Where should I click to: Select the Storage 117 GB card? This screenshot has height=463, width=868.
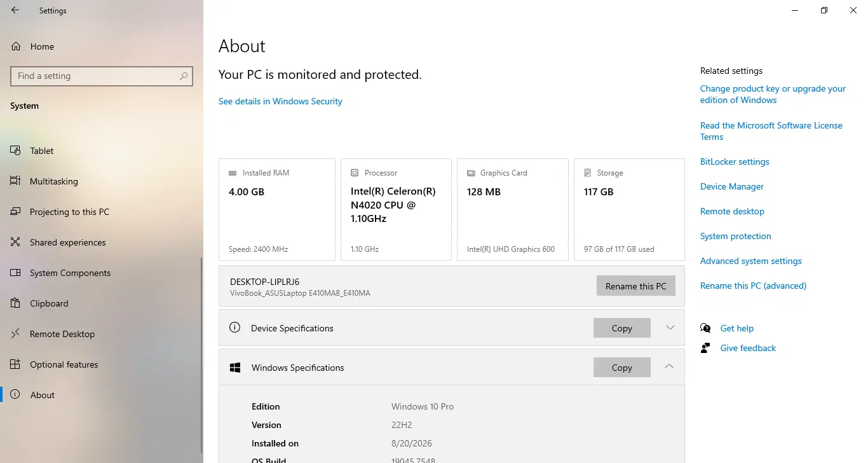629,209
